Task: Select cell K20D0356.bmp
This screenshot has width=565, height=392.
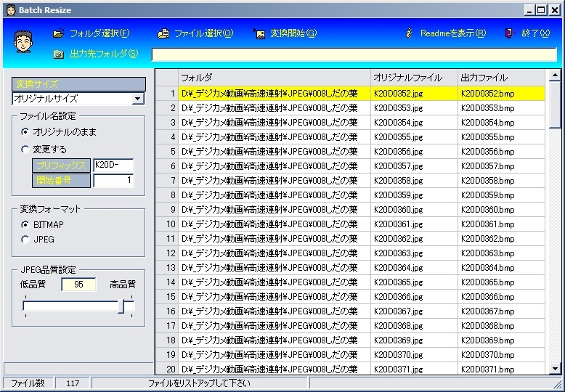Action: pyautogui.click(x=501, y=152)
